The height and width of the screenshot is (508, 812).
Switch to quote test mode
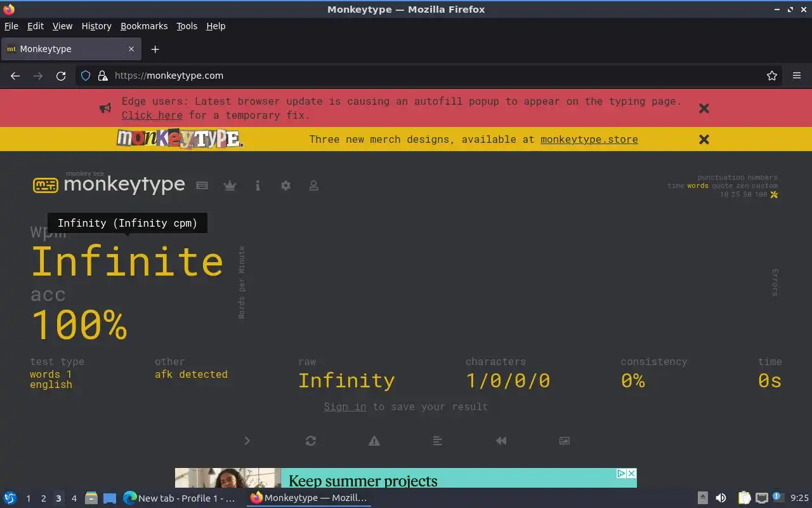[723, 186]
